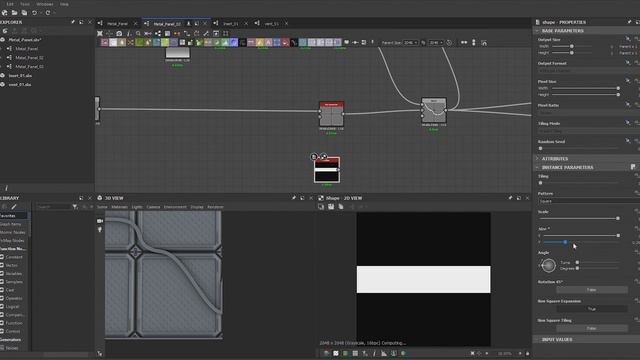Viewport: 640px width, 360px height.
Task: Open the Help menu
Action: pyautogui.click(x=64, y=4)
